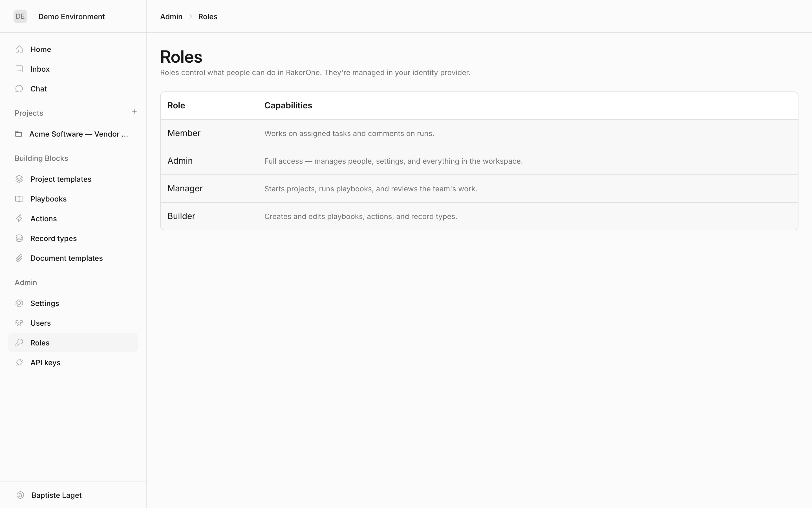Select the Member role row
812x508 pixels.
(x=479, y=133)
